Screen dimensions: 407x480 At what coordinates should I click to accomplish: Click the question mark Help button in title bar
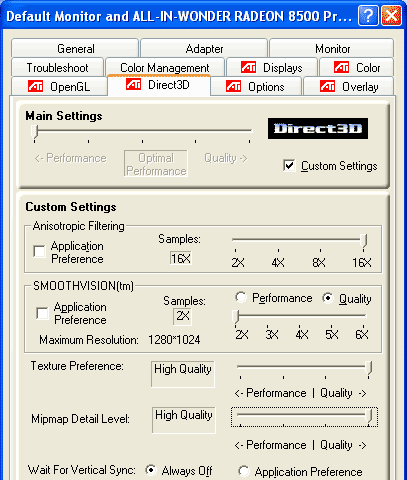368,15
